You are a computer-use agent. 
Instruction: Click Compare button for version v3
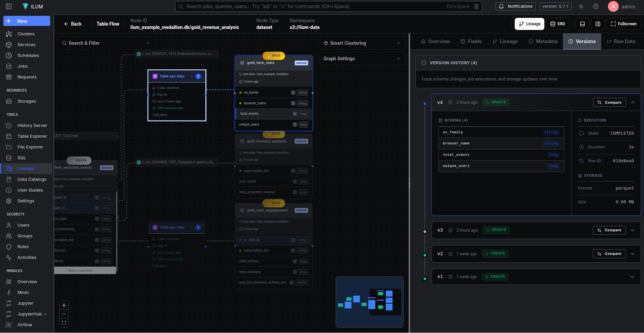point(609,230)
